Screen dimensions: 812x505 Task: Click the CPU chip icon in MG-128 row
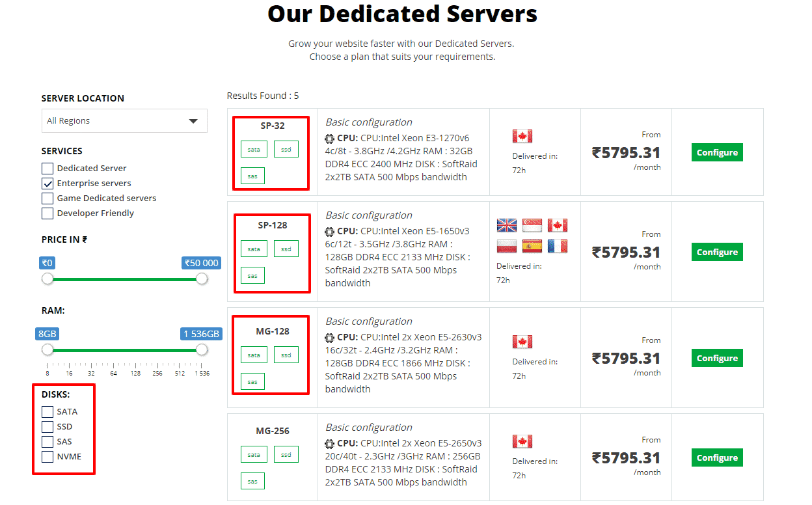[330, 338]
